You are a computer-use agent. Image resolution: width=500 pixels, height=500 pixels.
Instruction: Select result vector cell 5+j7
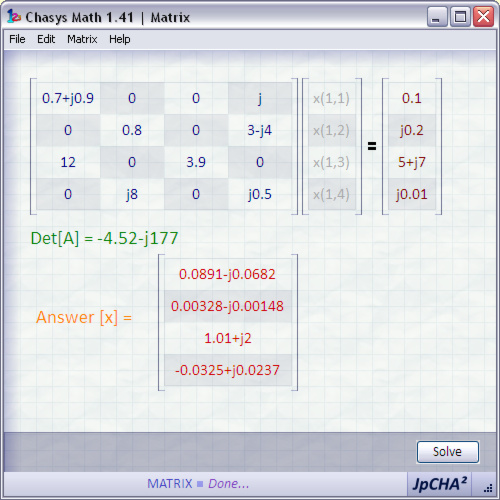(412, 162)
